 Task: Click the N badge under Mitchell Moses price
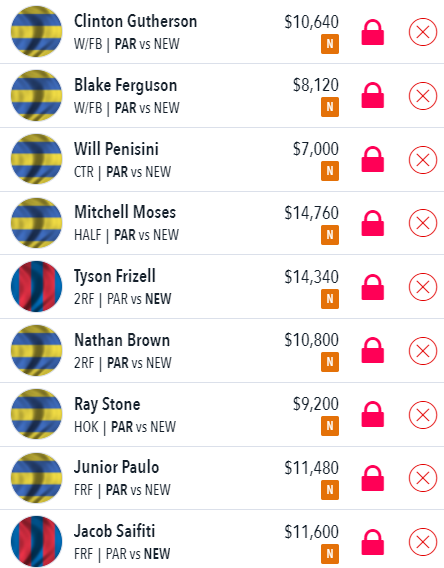point(330,235)
